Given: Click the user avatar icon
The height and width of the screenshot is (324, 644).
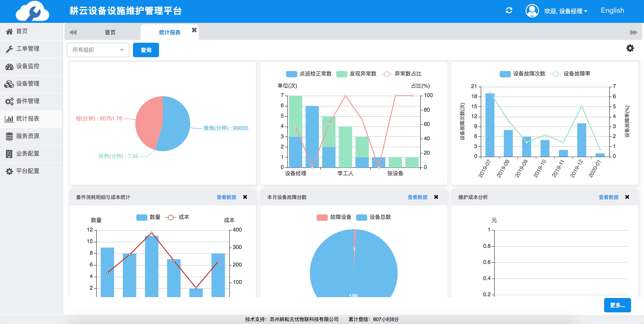Looking at the screenshot, I should tap(532, 11).
